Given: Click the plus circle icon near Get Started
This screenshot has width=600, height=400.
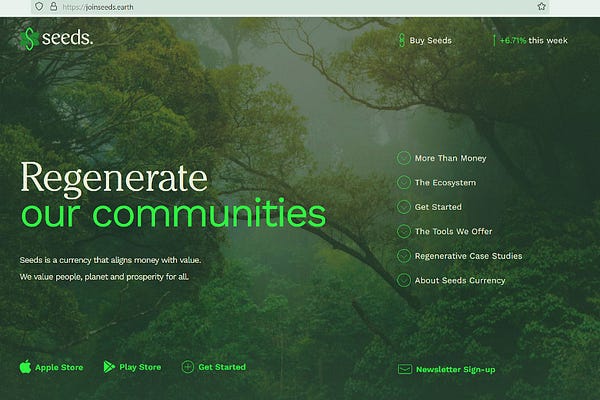Looking at the screenshot, I should coord(188,367).
